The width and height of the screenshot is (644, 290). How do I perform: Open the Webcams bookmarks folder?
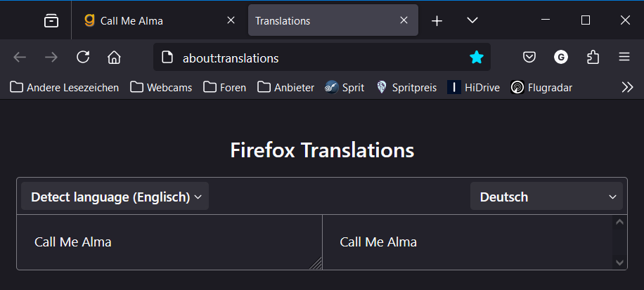coord(161,88)
